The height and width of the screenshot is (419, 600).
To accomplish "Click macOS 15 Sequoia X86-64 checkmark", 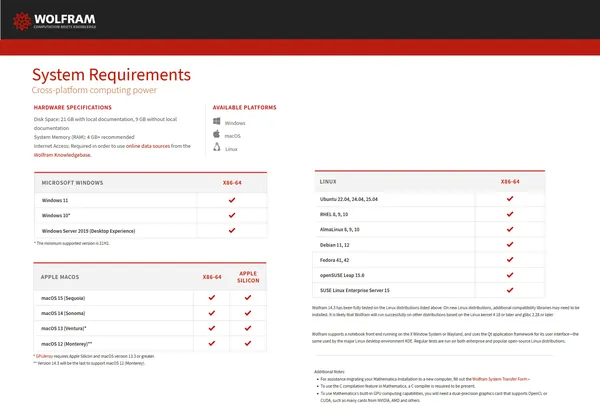I will coord(212,297).
